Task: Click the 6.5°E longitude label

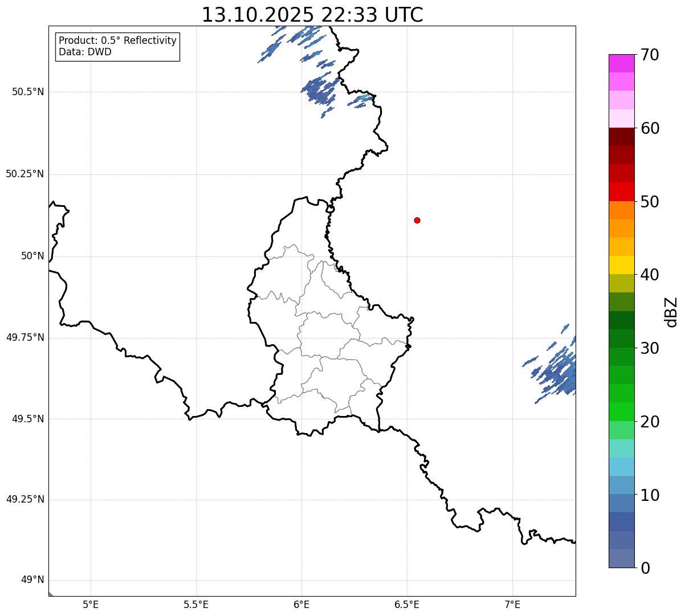Action: (x=407, y=605)
